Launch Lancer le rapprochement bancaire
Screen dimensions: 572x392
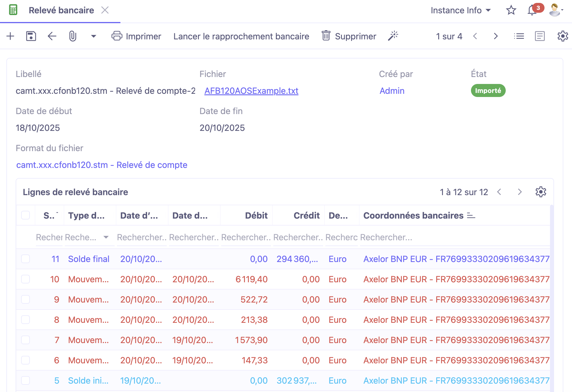pyautogui.click(x=241, y=36)
